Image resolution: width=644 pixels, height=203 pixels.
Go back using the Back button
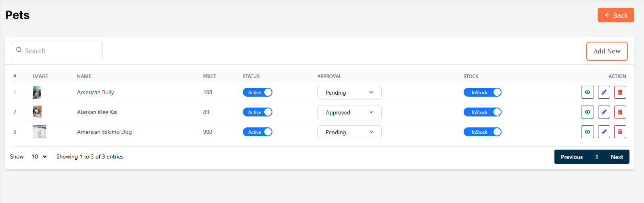[x=615, y=15]
